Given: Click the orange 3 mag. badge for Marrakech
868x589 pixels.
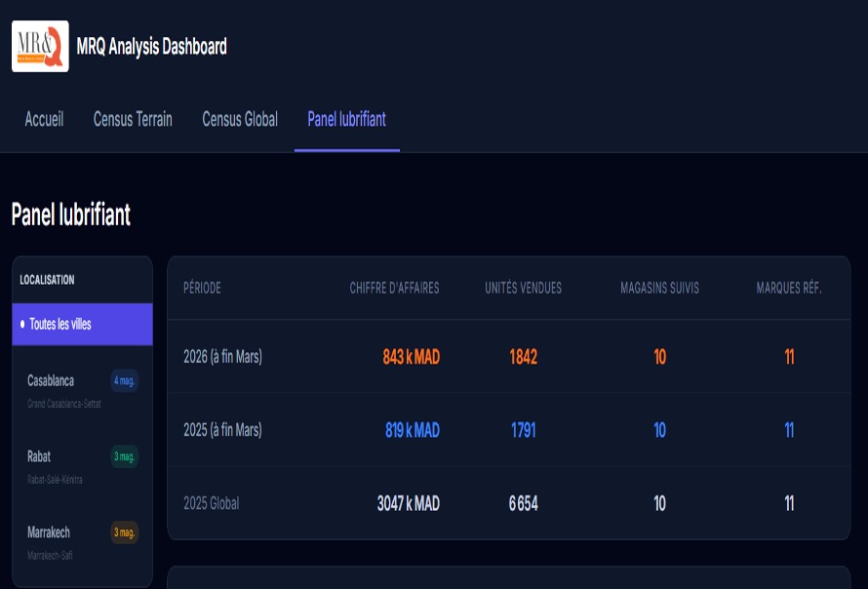Looking at the screenshot, I should pyautogui.click(x=124, y=532).
